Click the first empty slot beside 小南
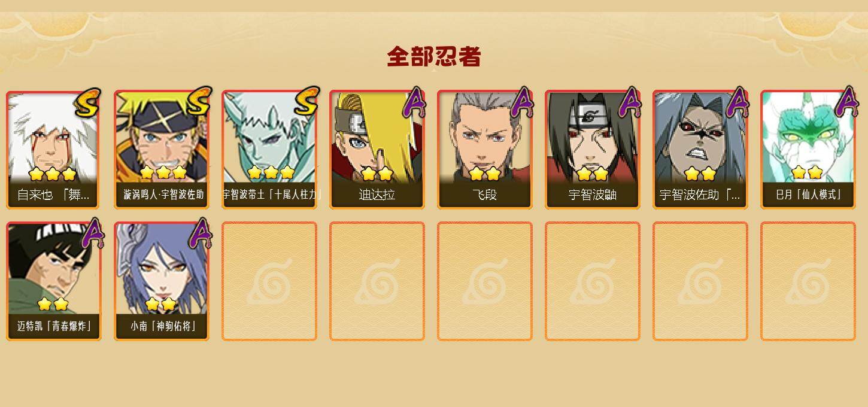The width and height of the screenshot is (868, 407). tap(269, 281)
